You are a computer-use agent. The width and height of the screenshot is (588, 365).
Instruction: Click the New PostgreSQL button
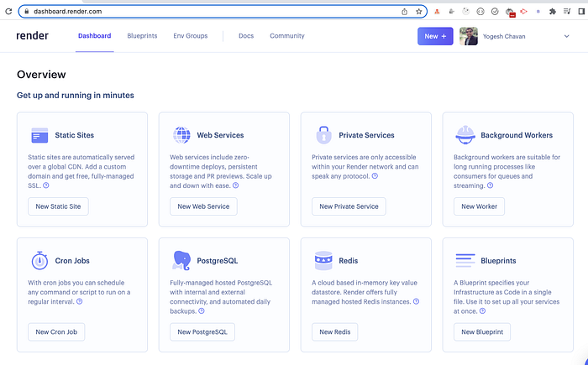point(202,332)
